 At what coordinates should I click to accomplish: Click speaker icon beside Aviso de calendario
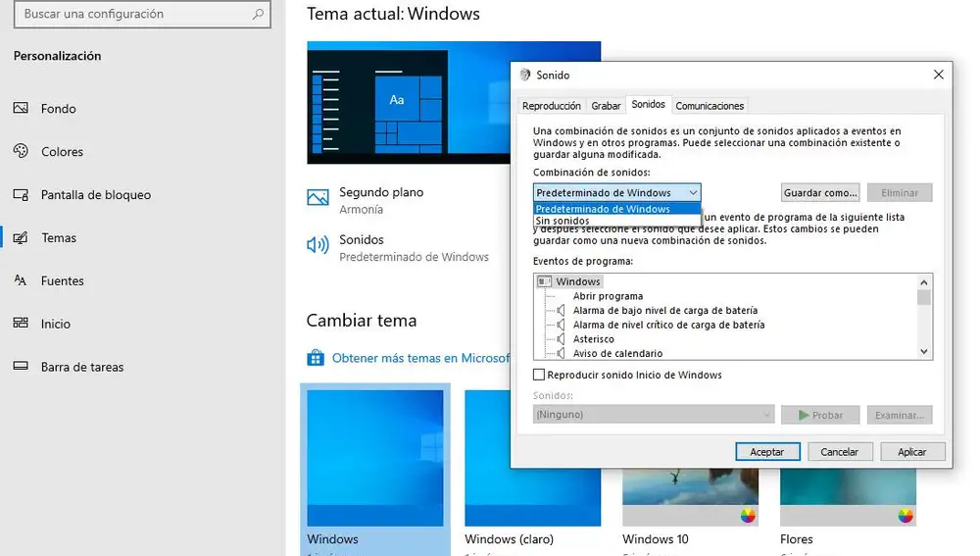[x=561, y=353]
